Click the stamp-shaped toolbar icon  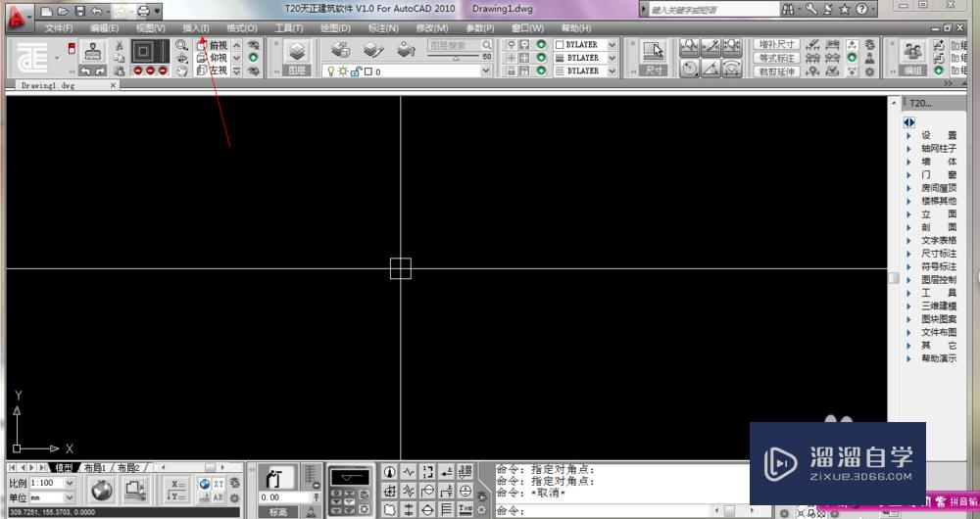tap(93, 51)
